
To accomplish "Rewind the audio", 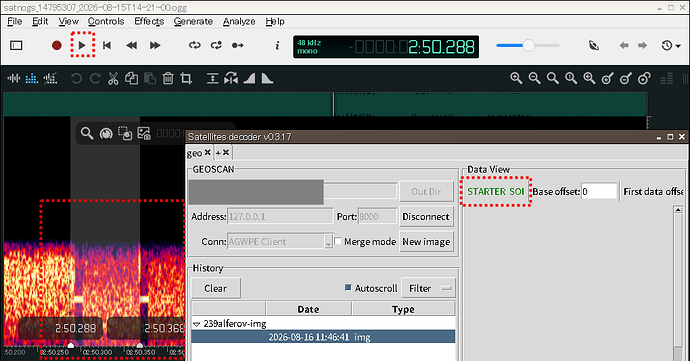I will [131, 45].
